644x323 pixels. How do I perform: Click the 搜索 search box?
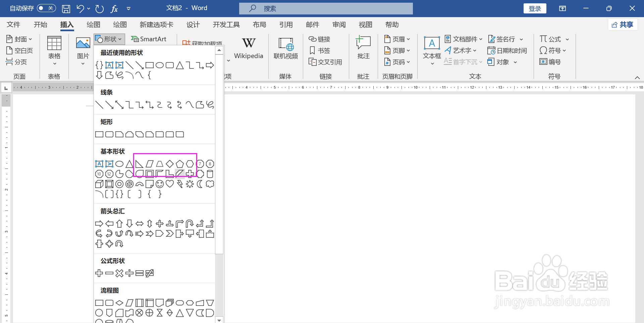coord(326,8)
